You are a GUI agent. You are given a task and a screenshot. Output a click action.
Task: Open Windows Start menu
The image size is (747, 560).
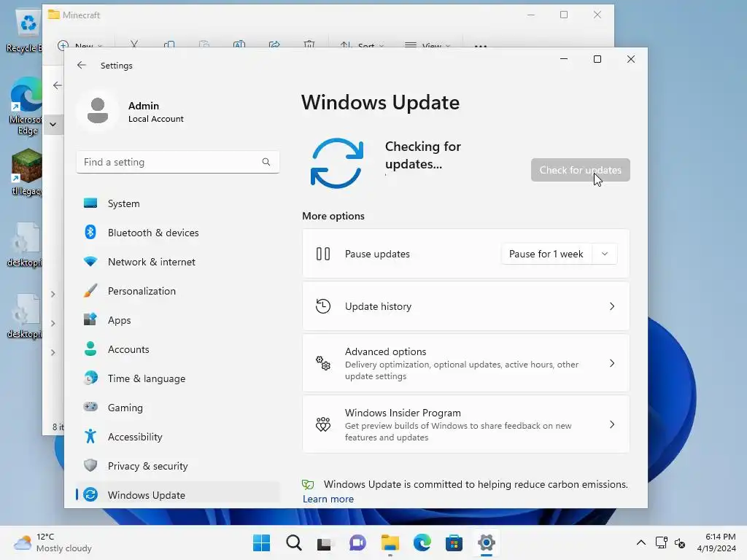pos(262,542)
